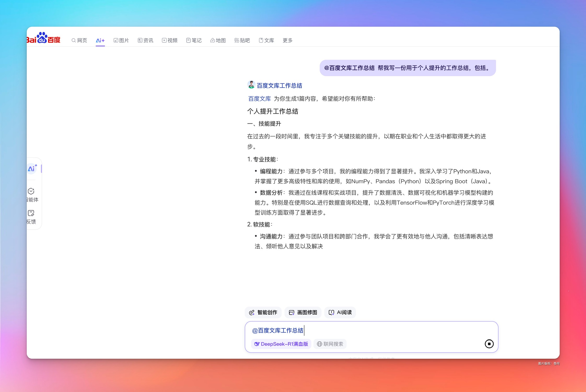Click the user message bubble
This screenshot has width=586, height=392.
coord(408,68)
